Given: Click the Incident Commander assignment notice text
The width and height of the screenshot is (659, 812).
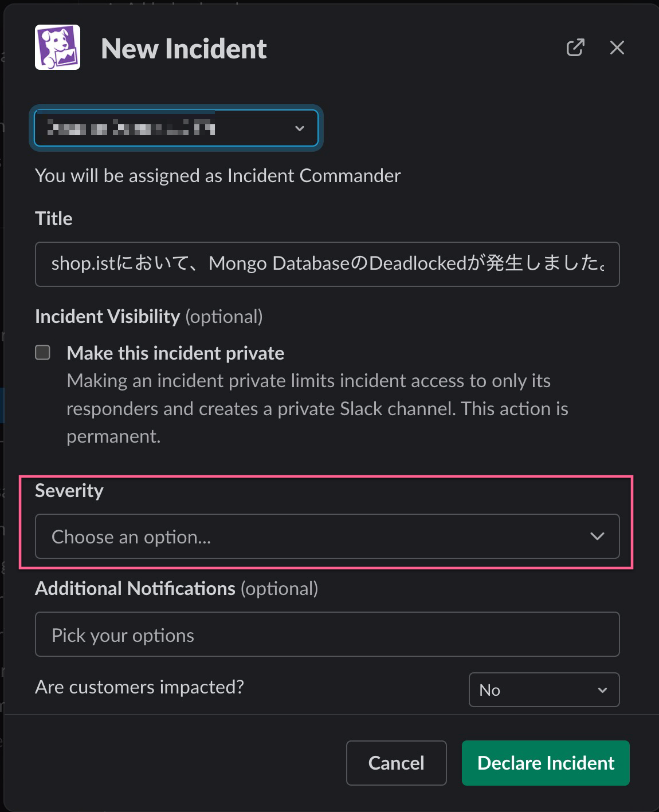Looking at the screenshot, I should point(218,175).
